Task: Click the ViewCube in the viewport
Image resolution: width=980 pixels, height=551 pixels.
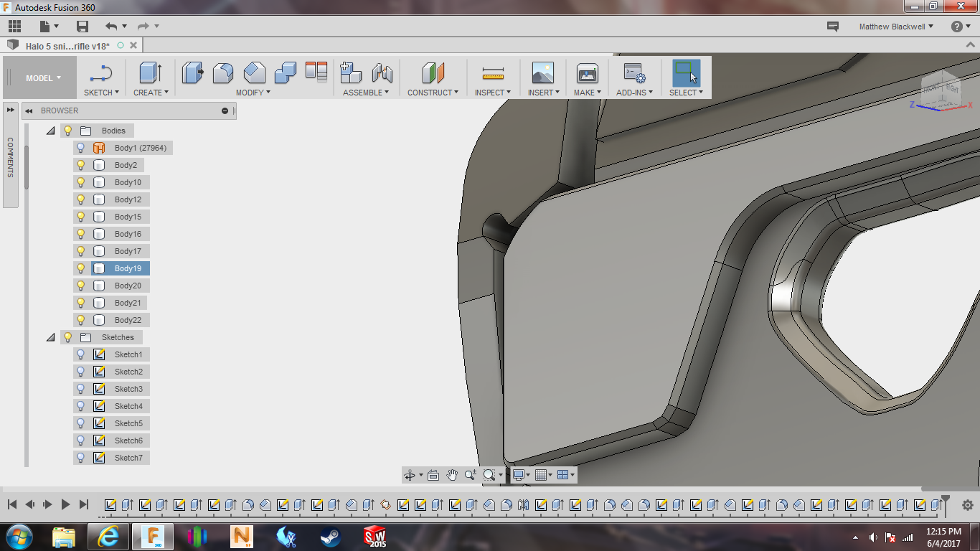Action: [942, 90]
